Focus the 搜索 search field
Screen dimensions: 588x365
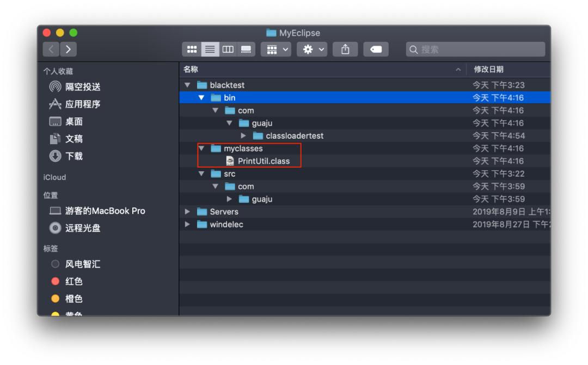coord(475,50)
